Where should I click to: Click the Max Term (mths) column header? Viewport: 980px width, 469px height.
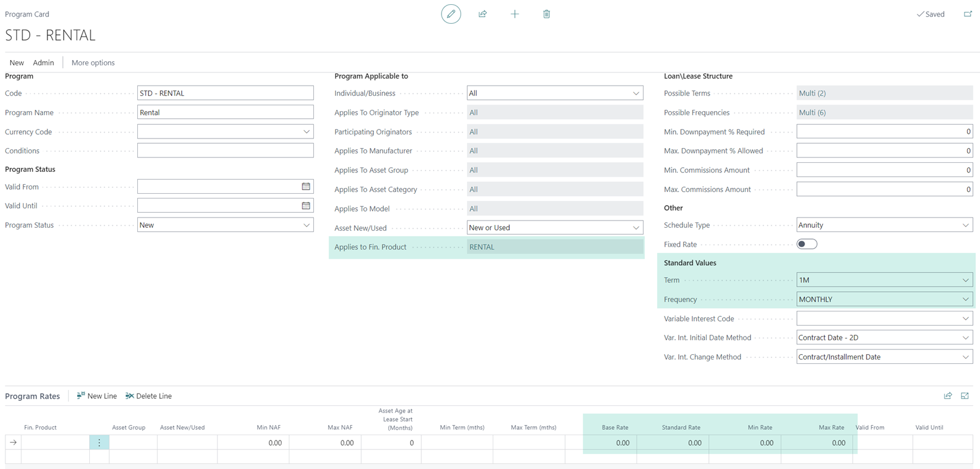534,427
